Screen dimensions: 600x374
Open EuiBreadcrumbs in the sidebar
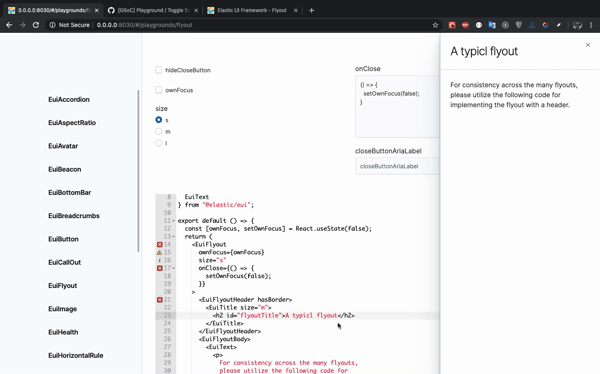click(74, 216)
